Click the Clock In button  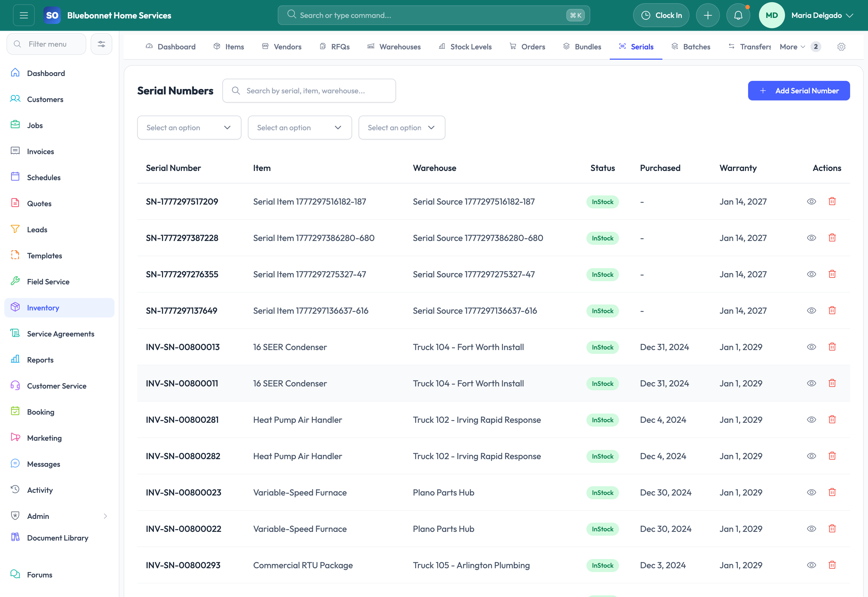(x=661, y=15)
